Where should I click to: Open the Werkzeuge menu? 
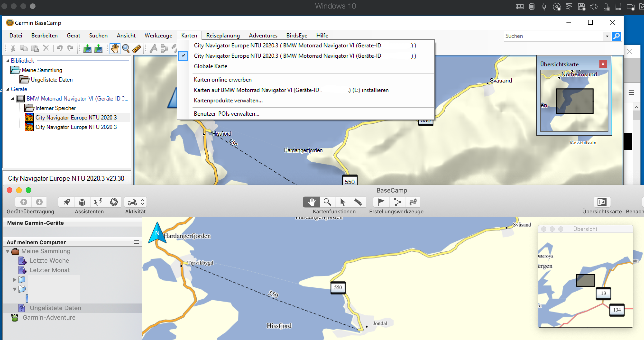[x=158, y=36]
